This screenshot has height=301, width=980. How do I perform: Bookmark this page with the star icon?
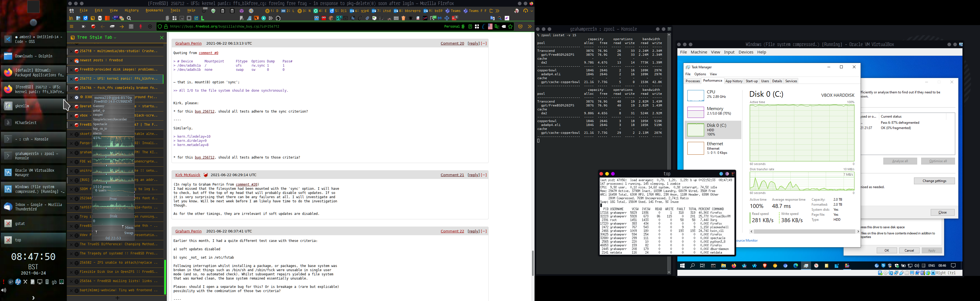511,27
